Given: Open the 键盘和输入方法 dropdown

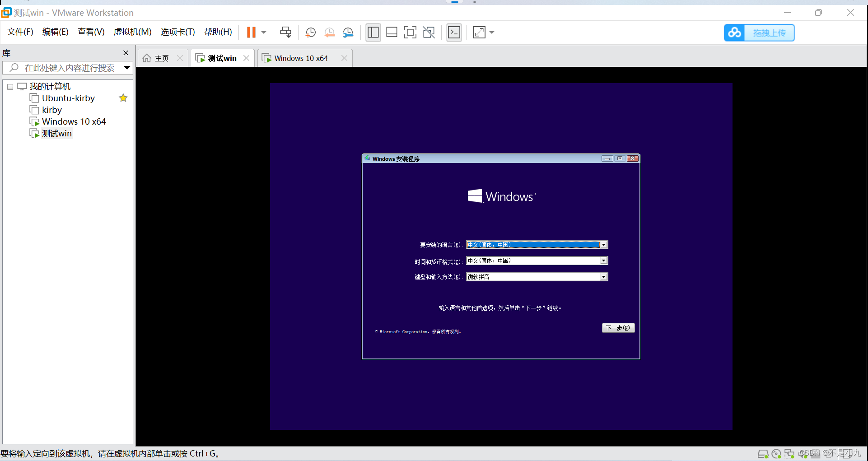Looking at the screenshot, I should (603, 277).
